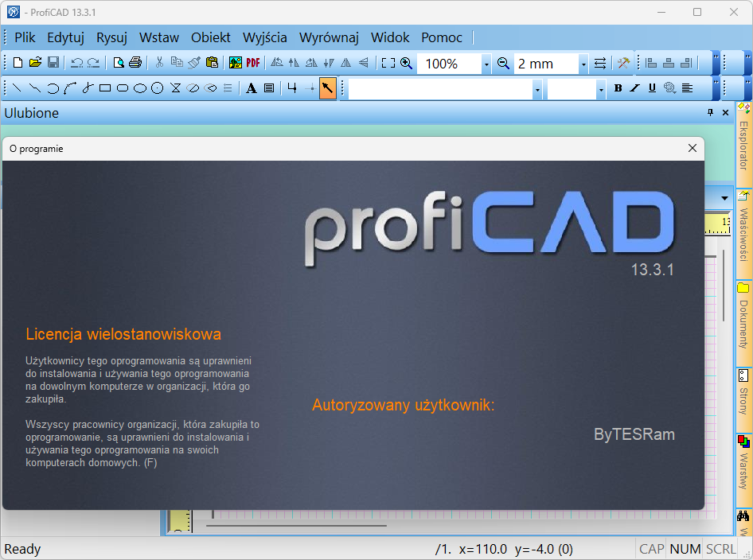
Task: Open the Plik menu
Action: [x=25, y=37]
